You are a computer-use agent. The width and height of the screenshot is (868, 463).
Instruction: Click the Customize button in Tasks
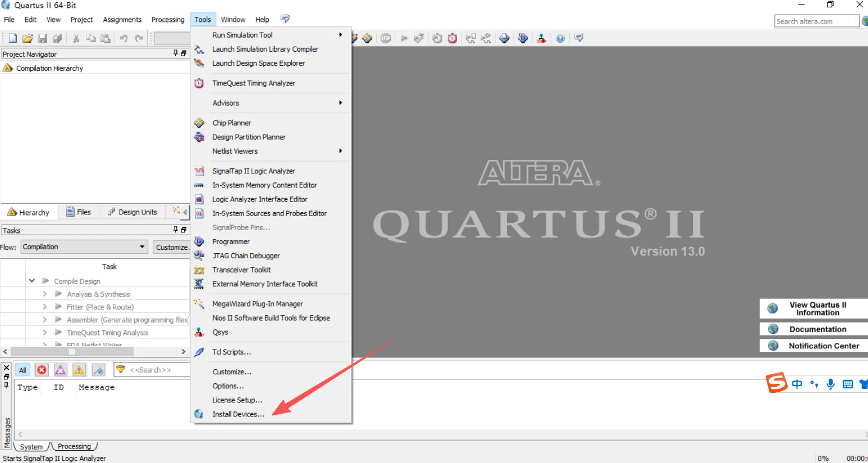click(171, 247)
